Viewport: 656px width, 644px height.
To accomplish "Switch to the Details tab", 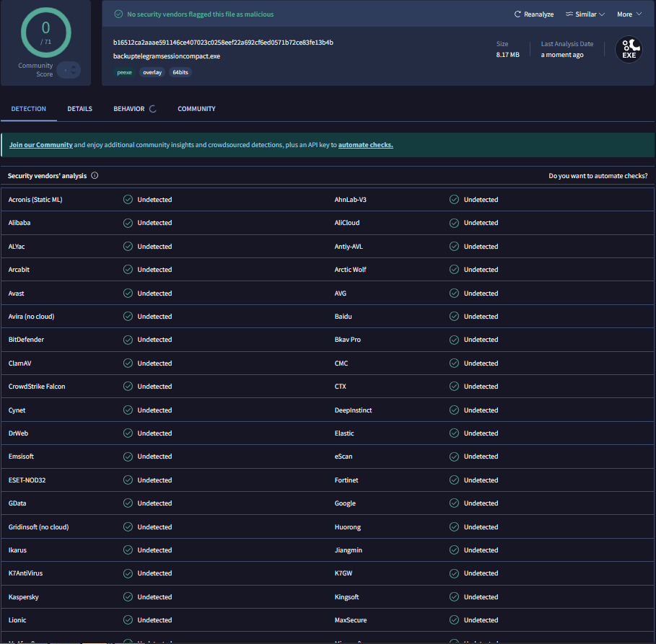I will pyautogui.click(x=80, y=109).
